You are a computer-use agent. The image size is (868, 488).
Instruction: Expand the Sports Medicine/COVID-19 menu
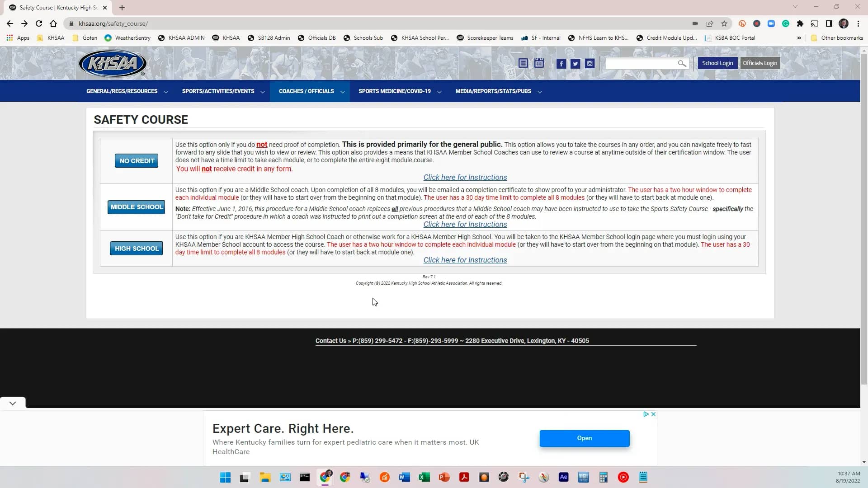click(x=400, y=91)
